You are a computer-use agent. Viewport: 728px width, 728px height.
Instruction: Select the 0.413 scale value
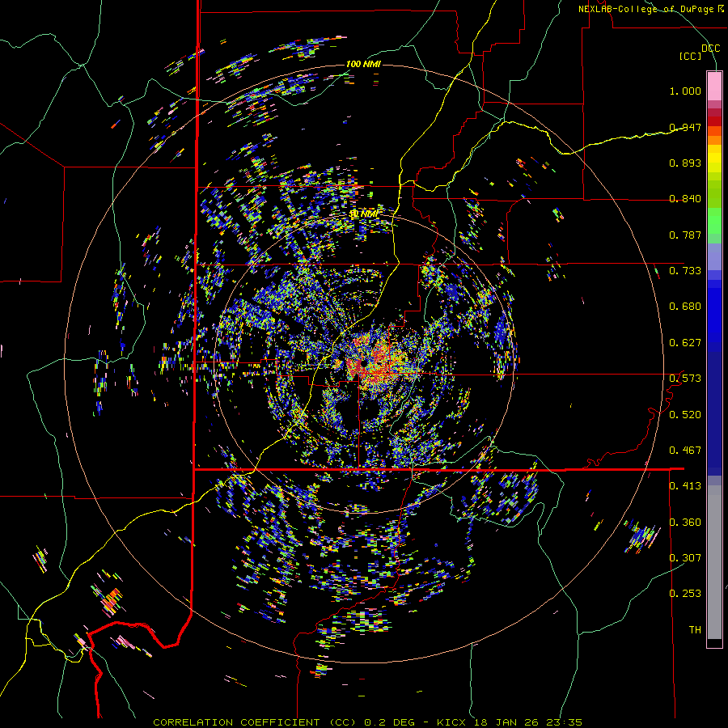point(685,486)
